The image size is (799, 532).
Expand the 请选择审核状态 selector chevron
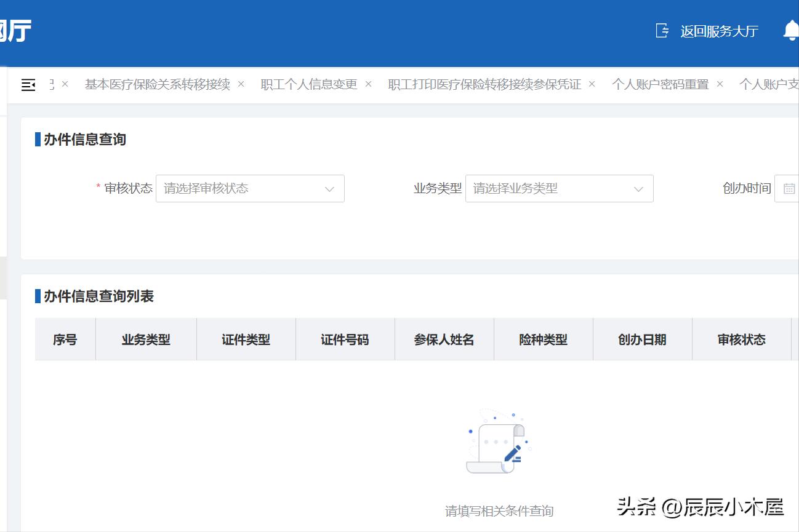click(329, 188)
